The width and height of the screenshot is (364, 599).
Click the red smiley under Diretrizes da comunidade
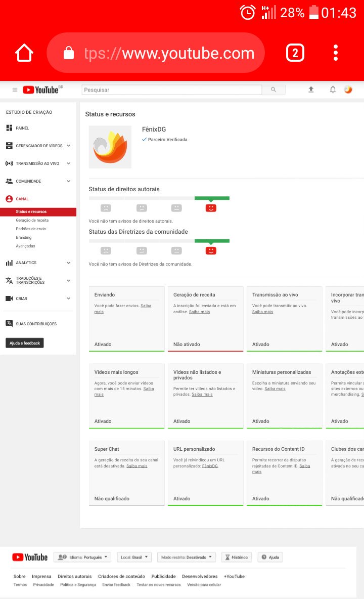tap(211, 250)
